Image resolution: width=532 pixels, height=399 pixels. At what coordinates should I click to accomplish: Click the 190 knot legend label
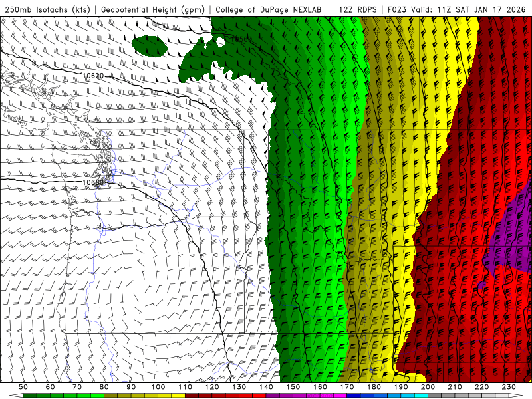click(401, 387)
